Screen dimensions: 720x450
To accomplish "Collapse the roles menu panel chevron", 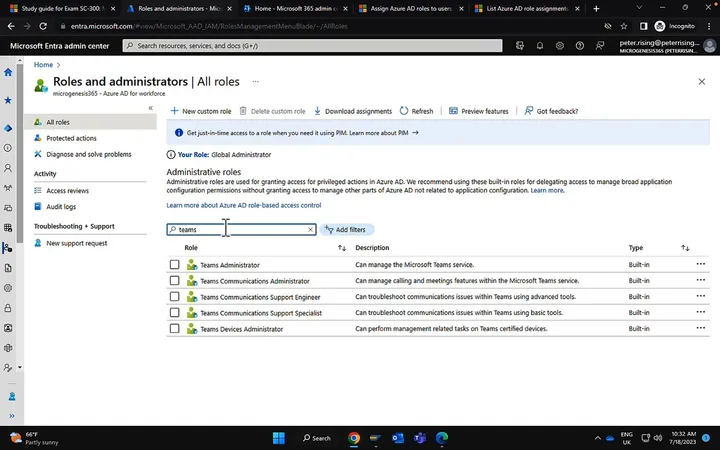I will click(150, 108).
